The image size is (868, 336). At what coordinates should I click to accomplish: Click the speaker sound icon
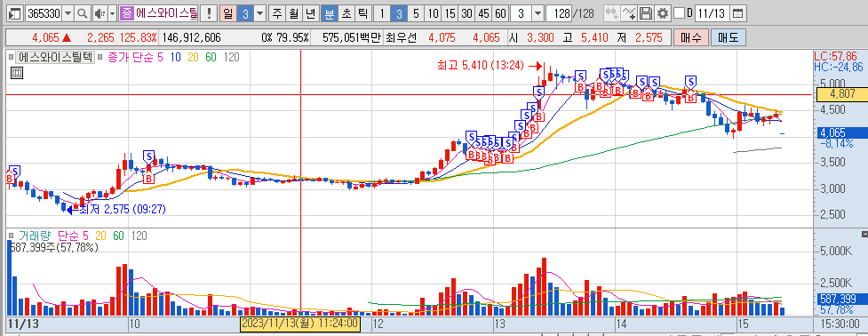click(100, 13)
